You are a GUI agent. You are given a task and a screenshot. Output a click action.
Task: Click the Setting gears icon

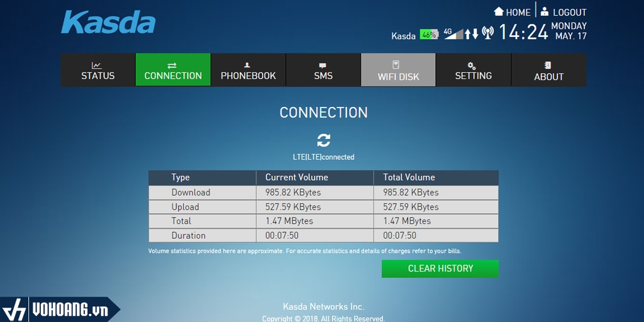click(472, 65)
